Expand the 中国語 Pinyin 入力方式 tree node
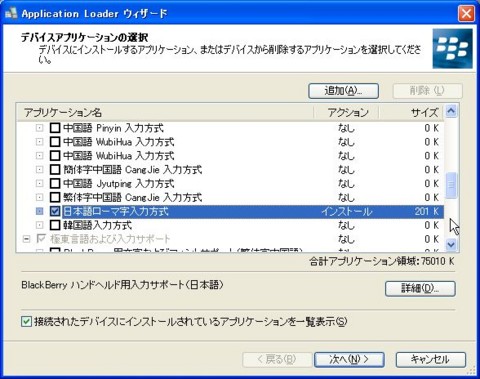 (x=40, y=128)
